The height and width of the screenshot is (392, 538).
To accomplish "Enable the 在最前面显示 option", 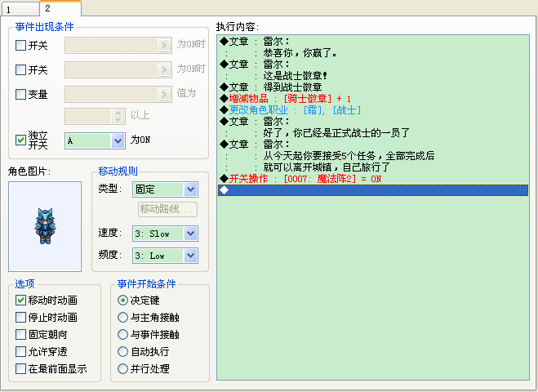I will coord(20,368).
